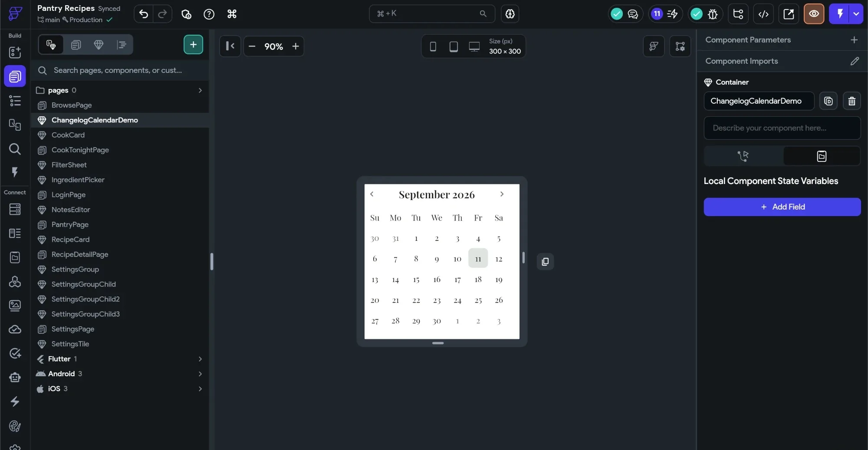Click the preview eye icon
Viewport: 868px width, 450px height.
[814, 14]
